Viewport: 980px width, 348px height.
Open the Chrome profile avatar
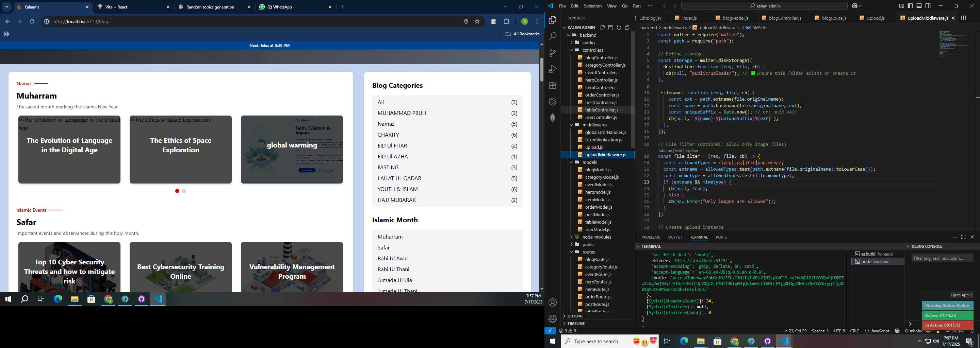(x=525, y=21)
